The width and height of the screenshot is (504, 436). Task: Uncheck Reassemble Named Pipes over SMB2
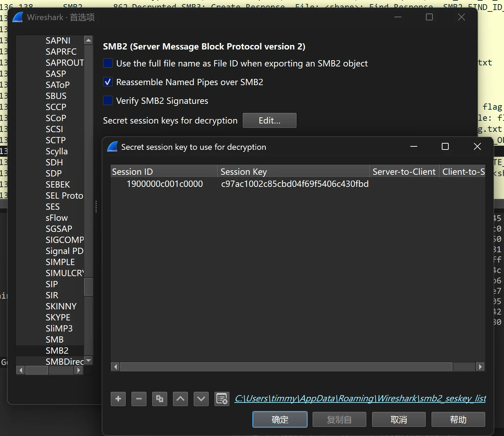click(x=108, y=82)
